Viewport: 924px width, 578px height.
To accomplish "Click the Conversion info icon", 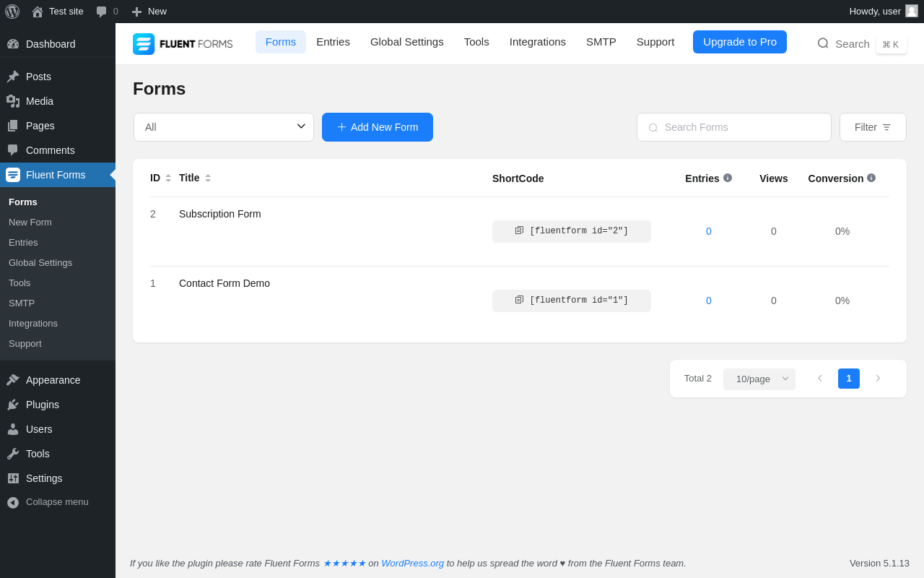I will [871, 178].
